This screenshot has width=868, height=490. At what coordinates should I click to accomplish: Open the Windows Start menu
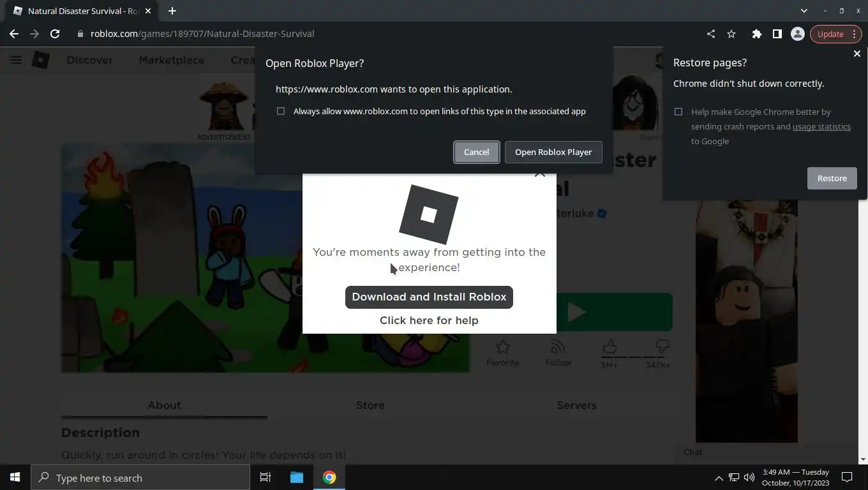(15, 477)
